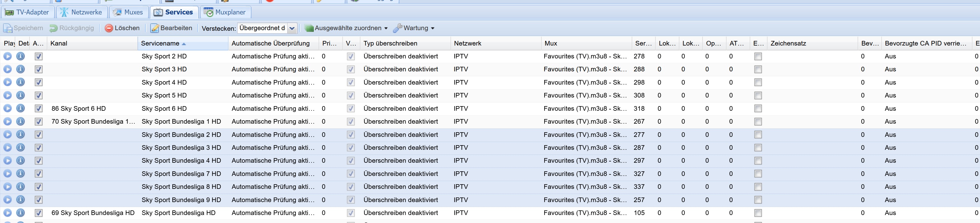Show details info for Sky Sport 6 HD

click(x=21, y=108)
